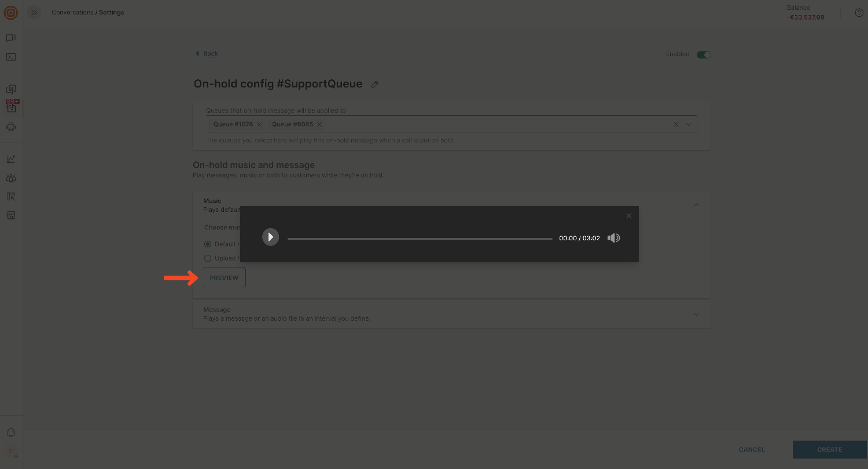Open the chat conversations sidebar icon
The height and width of the screenshot is (469, 868).
tap(11, 38)
